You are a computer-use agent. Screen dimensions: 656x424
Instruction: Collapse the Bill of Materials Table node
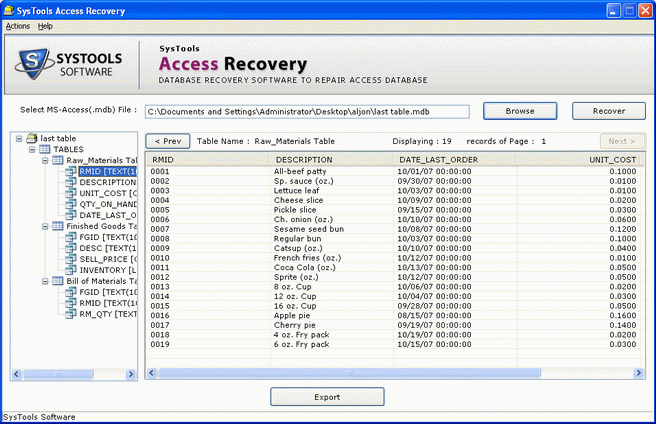point(45,281)
